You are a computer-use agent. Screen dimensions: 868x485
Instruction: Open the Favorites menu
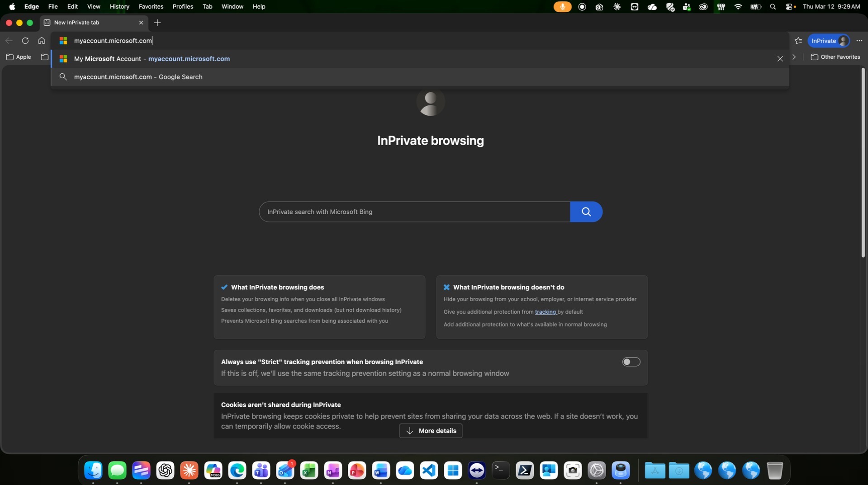(x=151, y=7)
